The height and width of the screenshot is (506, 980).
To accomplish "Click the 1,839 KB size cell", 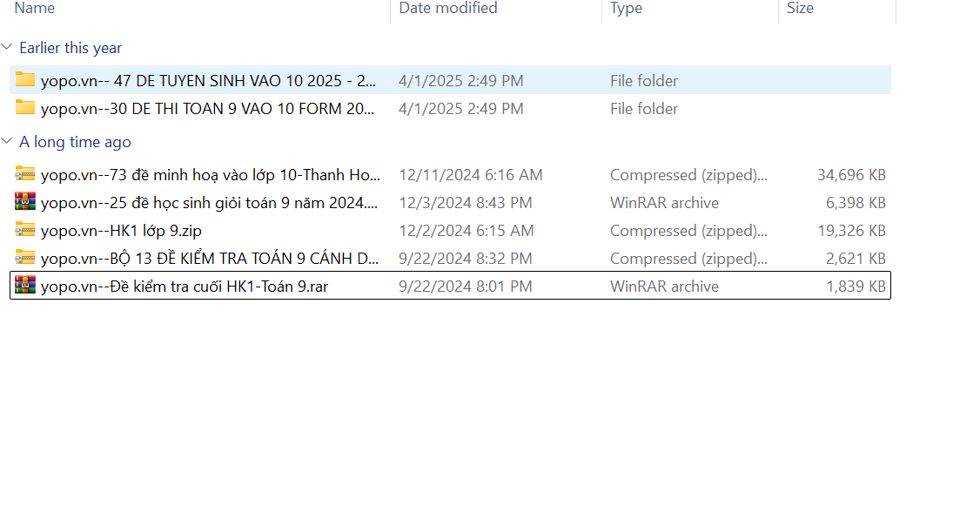I will pos(856,287).
